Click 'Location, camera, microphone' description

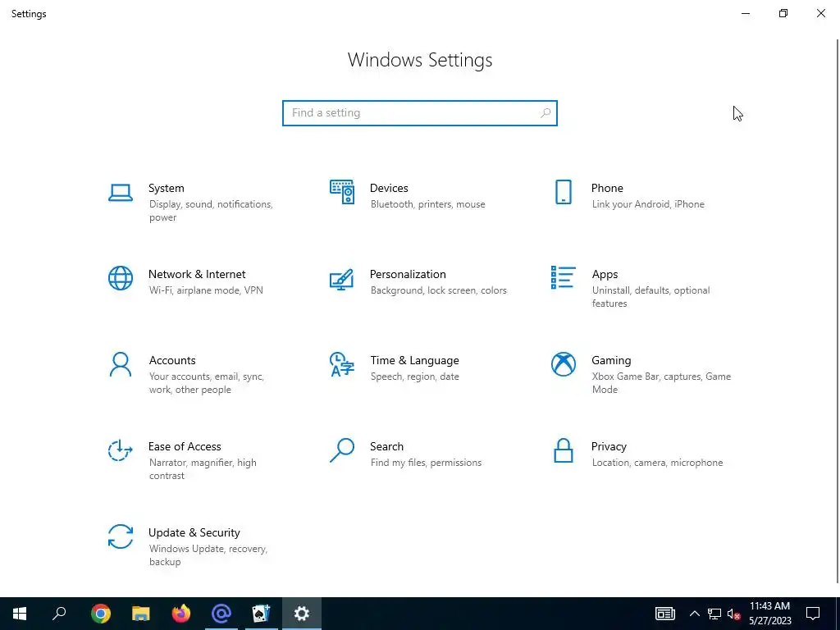pos(657,463)
